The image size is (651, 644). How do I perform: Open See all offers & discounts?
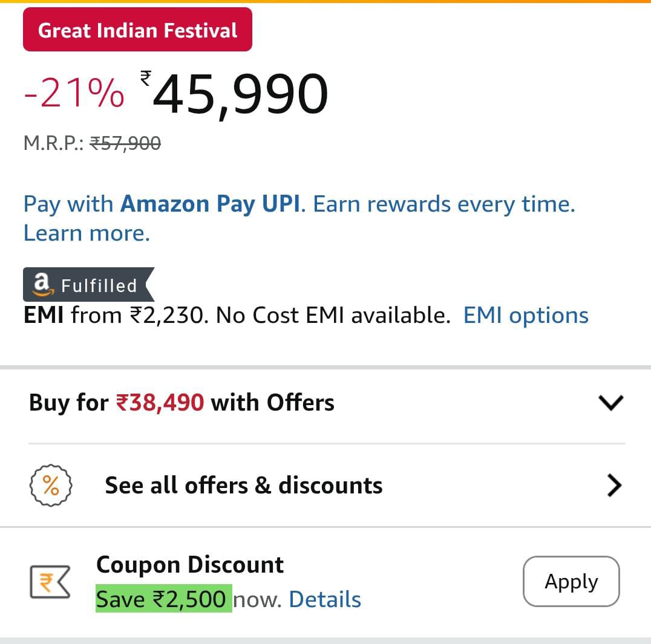244,486
